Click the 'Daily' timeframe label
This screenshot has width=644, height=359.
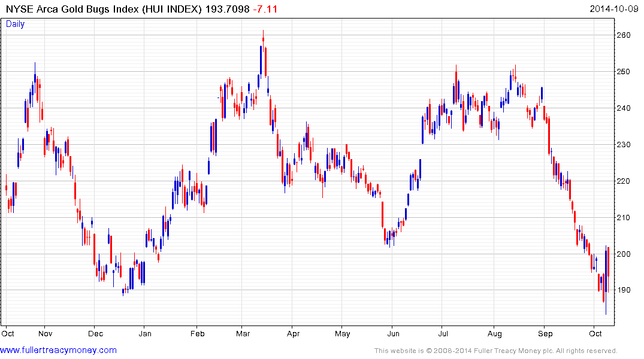15,24
